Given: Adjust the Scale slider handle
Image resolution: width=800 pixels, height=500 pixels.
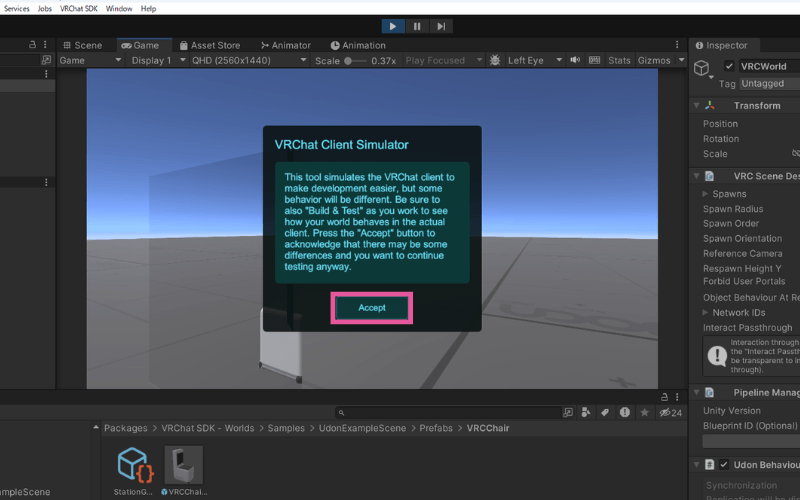Looking at the screenshot, I should pyautogui.click(x=348, y=61).
